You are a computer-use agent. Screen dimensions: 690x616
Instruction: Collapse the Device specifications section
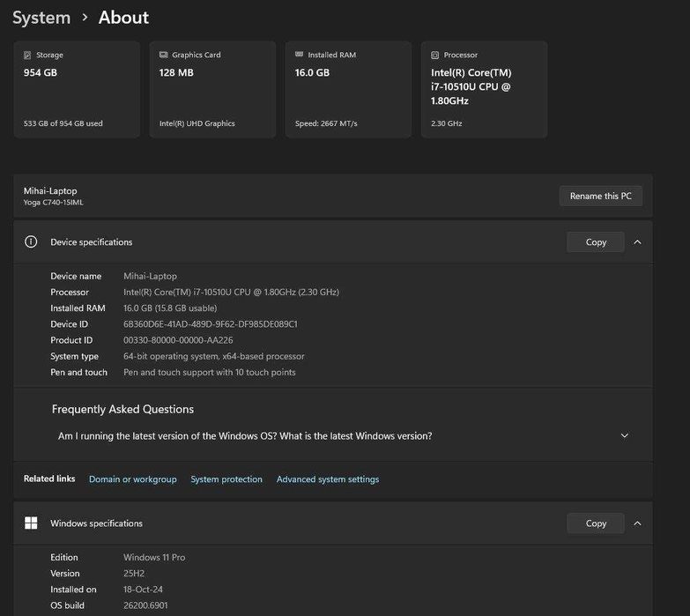[x=638, y=241]
